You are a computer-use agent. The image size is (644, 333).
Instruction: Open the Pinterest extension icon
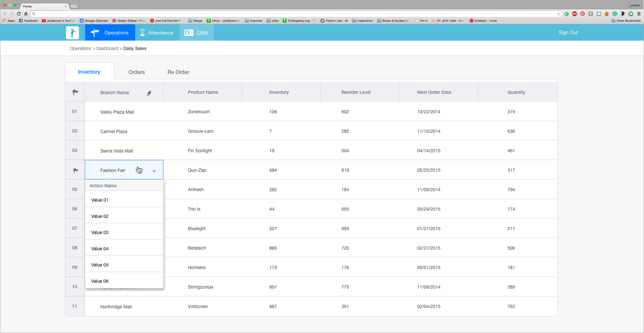[583, 13]
